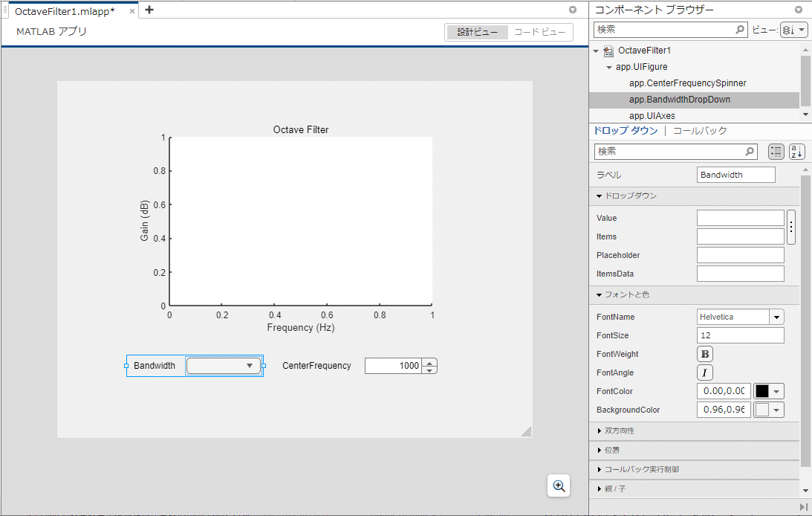
Task: Open the three-dot menu beside Value field
Action: click(790, 227)
